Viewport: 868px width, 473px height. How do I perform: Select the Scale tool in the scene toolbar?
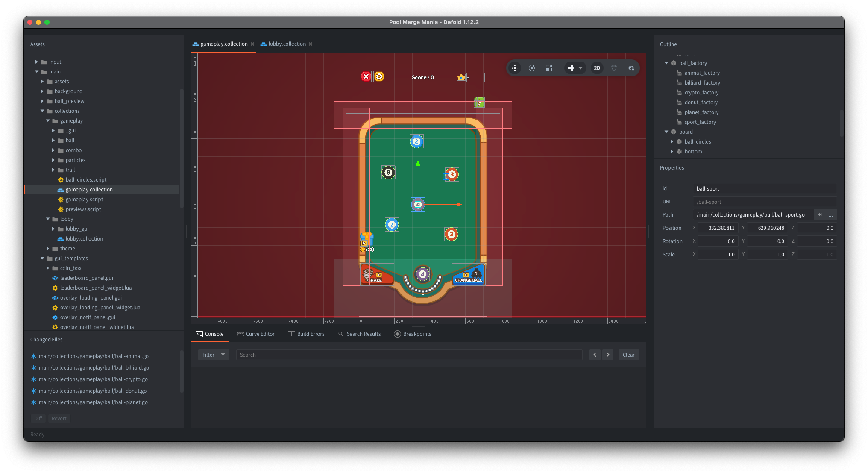(x=549, y=68)
